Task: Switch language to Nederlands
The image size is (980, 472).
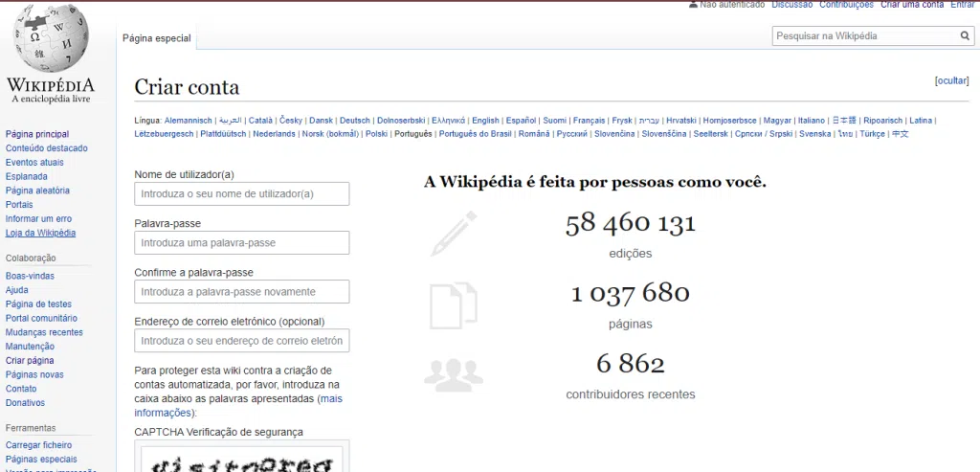Action: tap(275, 134)
